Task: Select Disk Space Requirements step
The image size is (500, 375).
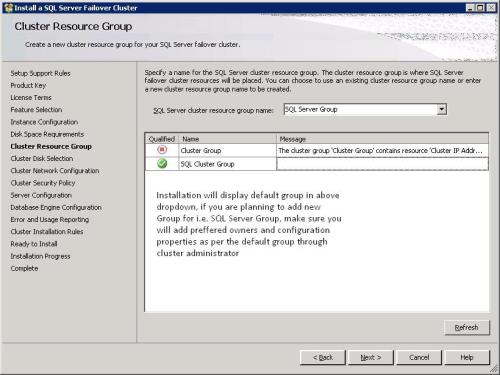Action: pyautogui.click(x=47, y=134)
